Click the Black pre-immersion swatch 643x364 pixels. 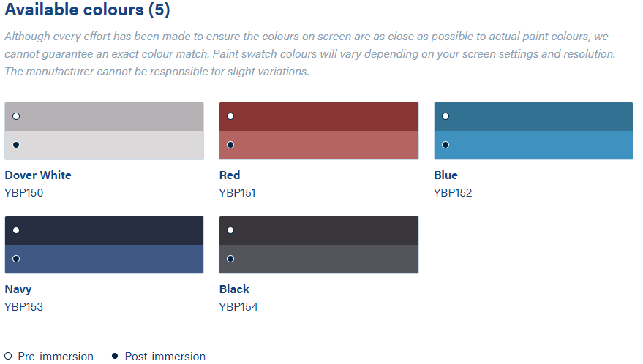[318, 231]
